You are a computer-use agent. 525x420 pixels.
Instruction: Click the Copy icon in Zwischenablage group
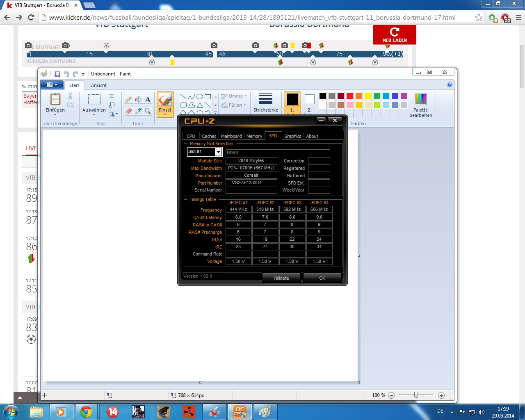70,105
